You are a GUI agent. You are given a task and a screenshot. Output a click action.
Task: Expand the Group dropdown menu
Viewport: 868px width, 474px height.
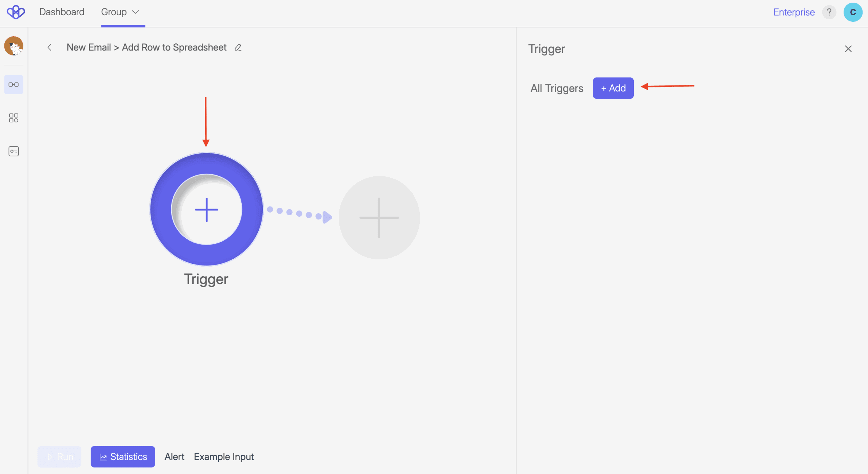pos(120,12)
